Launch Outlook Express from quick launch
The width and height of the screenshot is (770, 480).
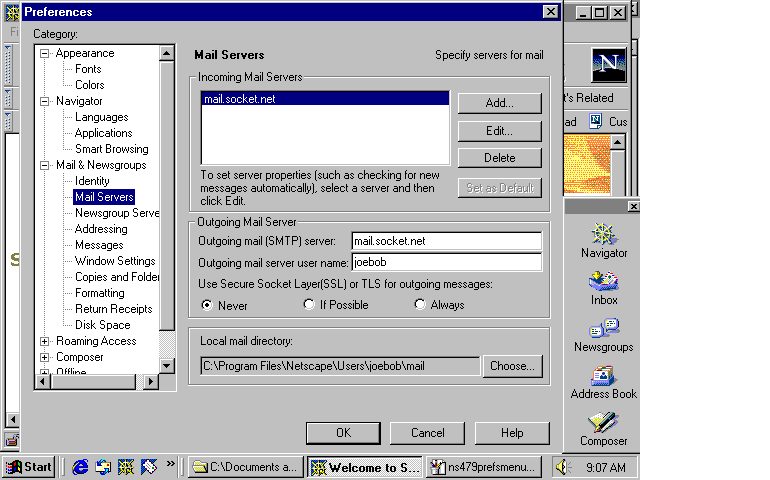(x=103, y=467)
